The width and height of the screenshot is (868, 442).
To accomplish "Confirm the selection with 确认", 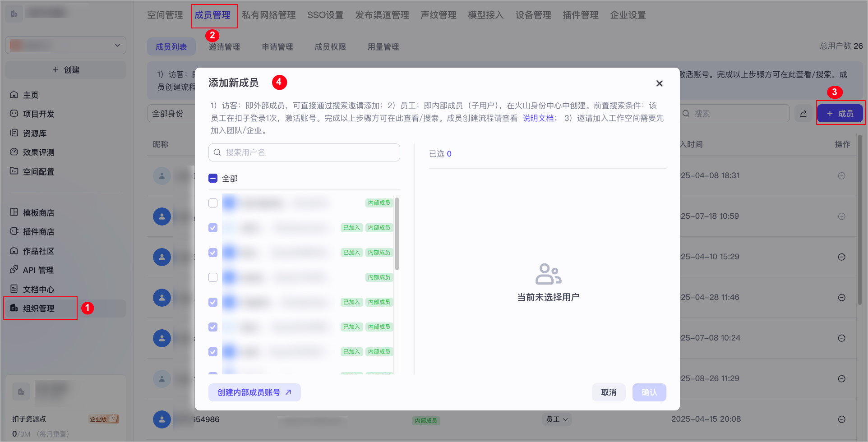I will (649, 392).
